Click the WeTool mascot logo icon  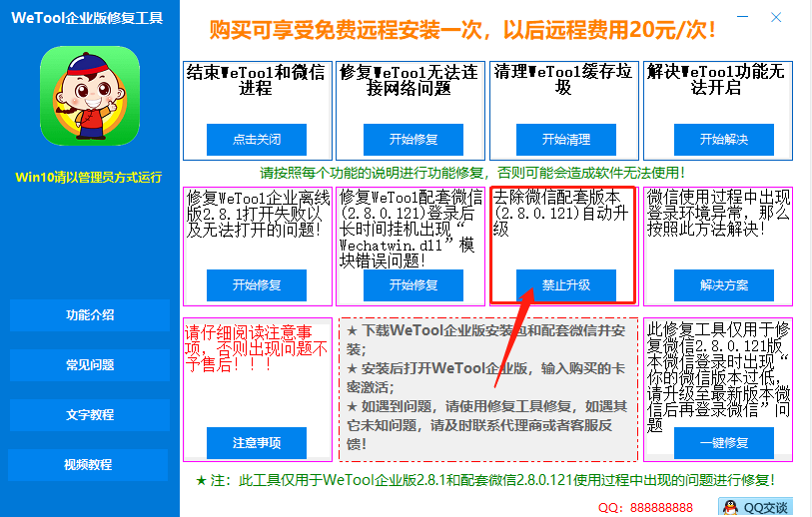point(90,96)
